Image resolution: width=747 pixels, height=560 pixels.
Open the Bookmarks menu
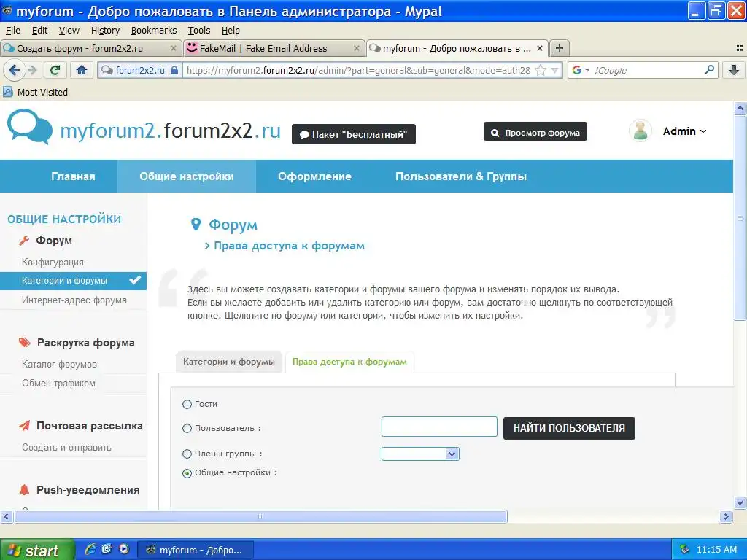[x=154, y=31]
